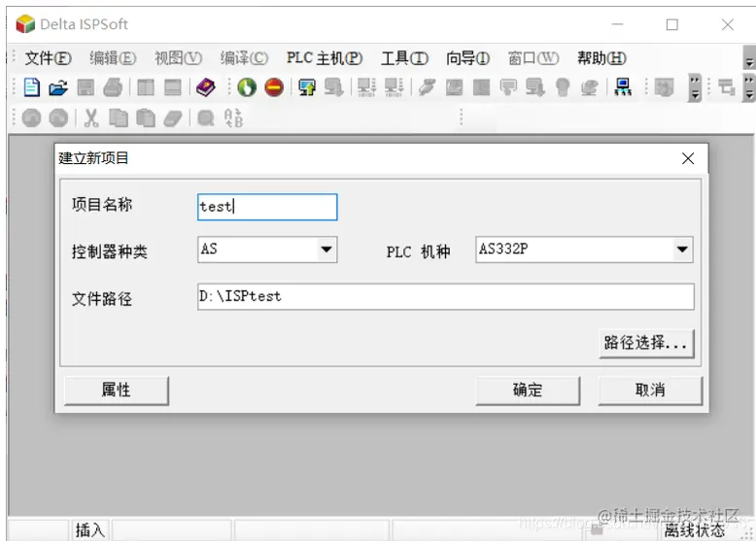Open the 控制器种类 AS dropdown

(x=326, y=250)
